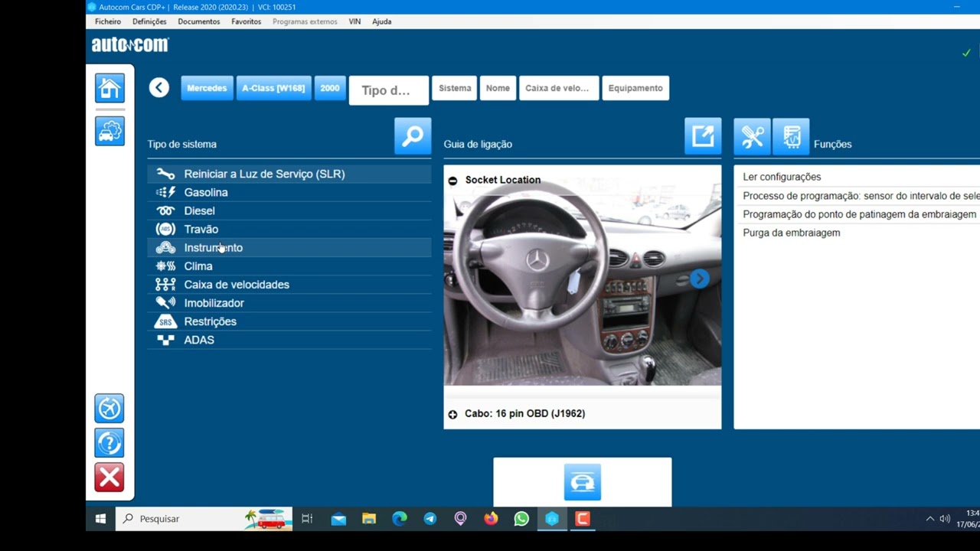The height and width of the screenshot is (551, 980).
Task: Click the volume speaker tray icon
Action: point(945,519)
